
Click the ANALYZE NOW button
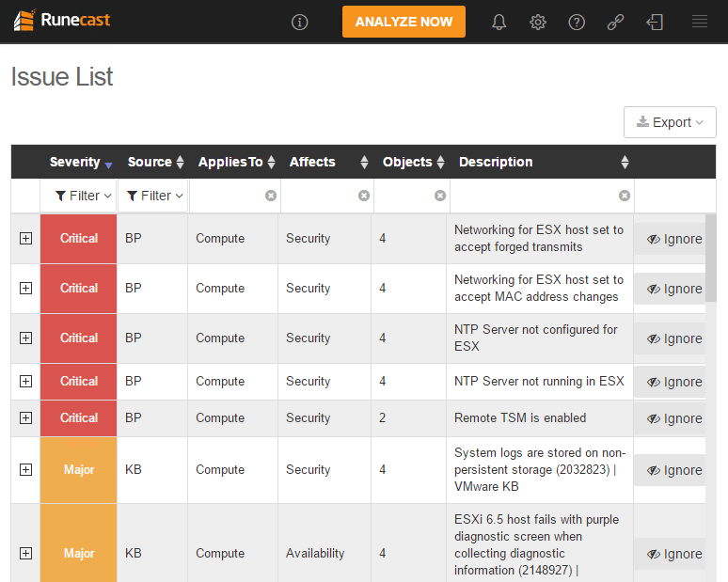[x=404, y=22]
